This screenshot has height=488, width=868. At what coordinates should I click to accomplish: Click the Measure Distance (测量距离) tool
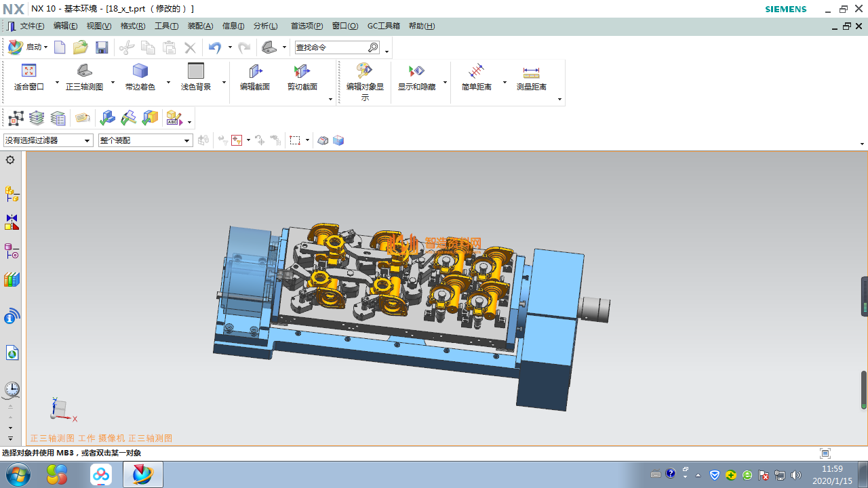pyautogui.click(x=531, y=71)
